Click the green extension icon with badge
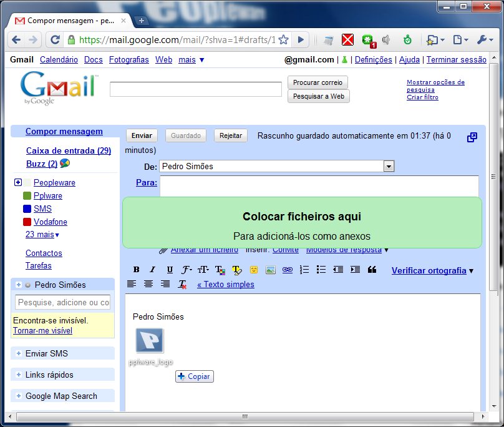The image size is (504, 427). point(369,41)
